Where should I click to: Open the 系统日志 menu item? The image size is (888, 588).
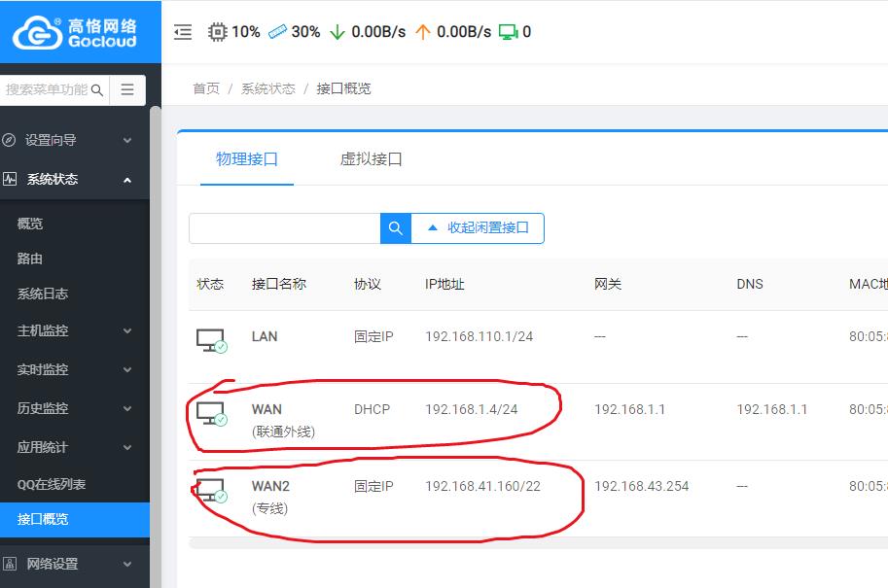[43, 294]
